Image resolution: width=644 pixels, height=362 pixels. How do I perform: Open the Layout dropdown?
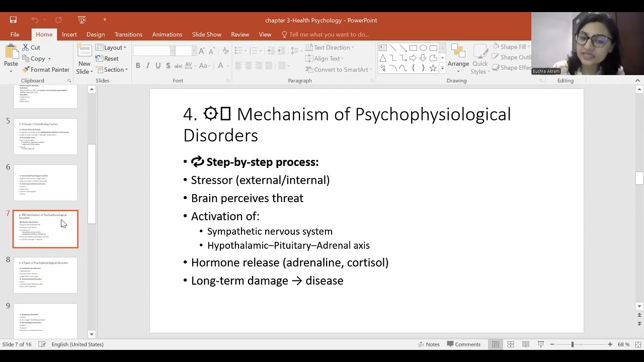[111, 47]
